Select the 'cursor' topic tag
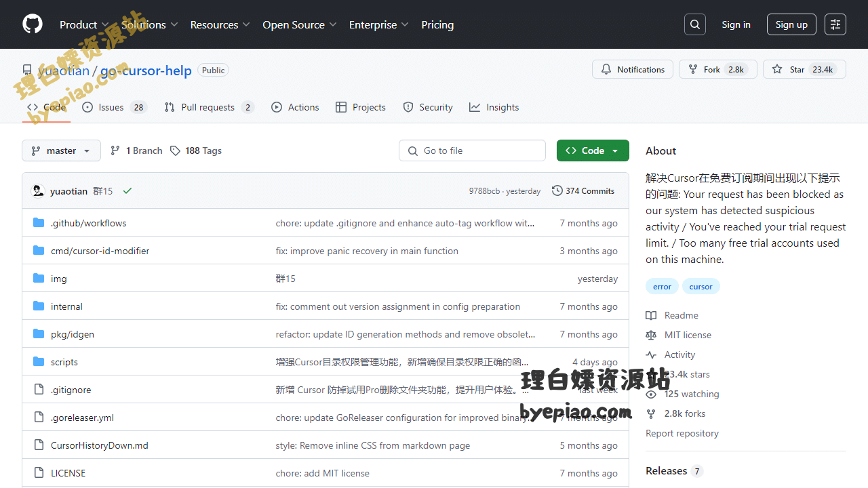 click(x=701, y=286)
